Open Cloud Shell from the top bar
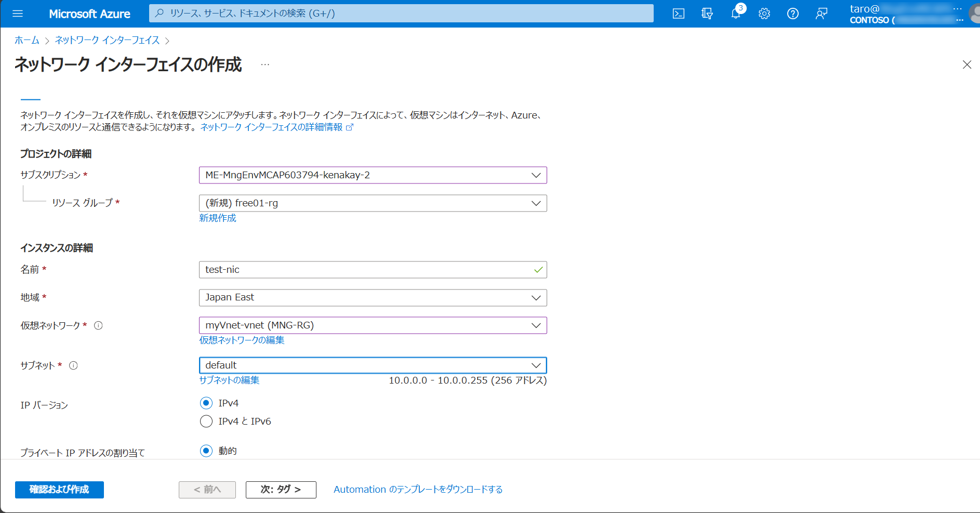 pyautogui.click(x=679, y=14)
